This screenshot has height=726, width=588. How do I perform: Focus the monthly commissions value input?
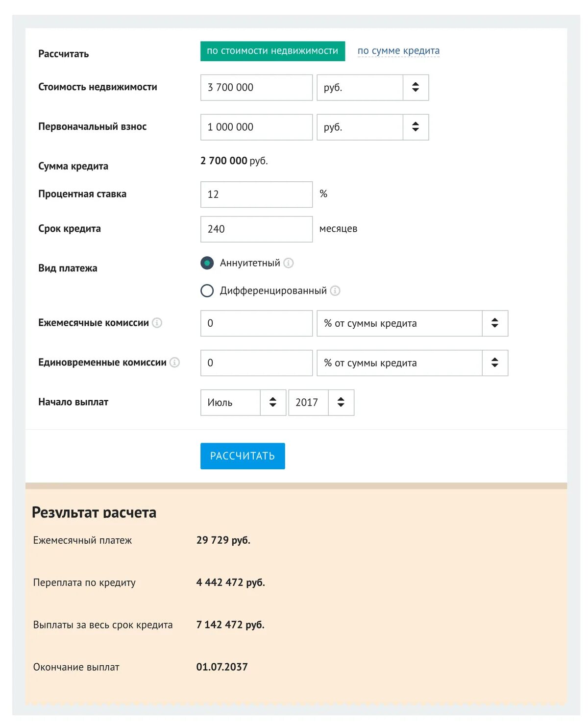pyautogui.click(x=256, y=323)
